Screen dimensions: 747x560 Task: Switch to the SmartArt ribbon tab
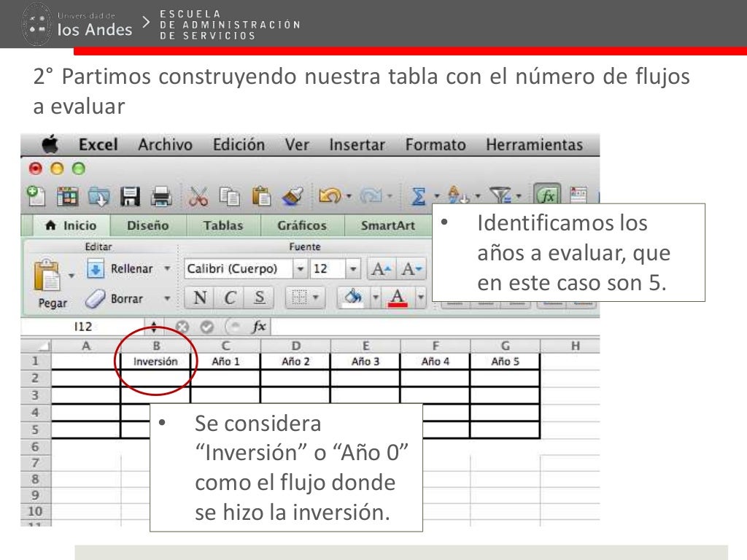(388, 225)
